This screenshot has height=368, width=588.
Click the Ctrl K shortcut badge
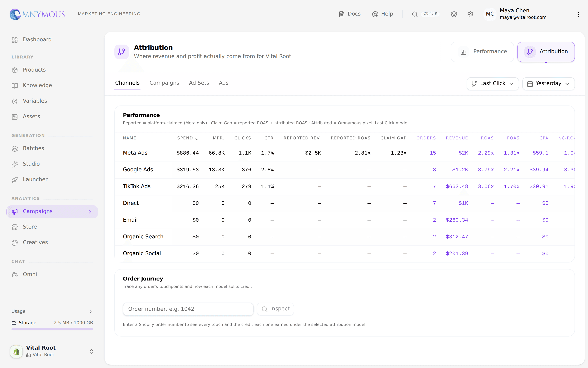click(x=430, y=14)
